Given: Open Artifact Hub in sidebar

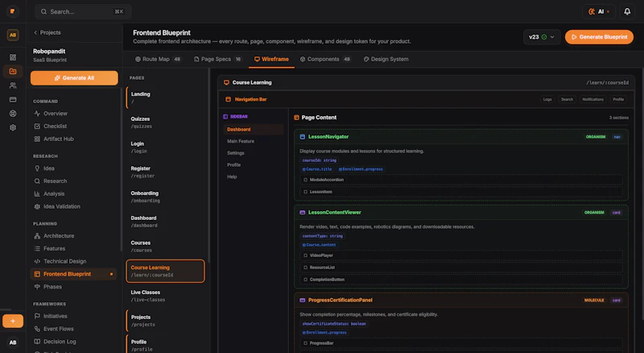Looking at the screenshot, I should 74,139.
